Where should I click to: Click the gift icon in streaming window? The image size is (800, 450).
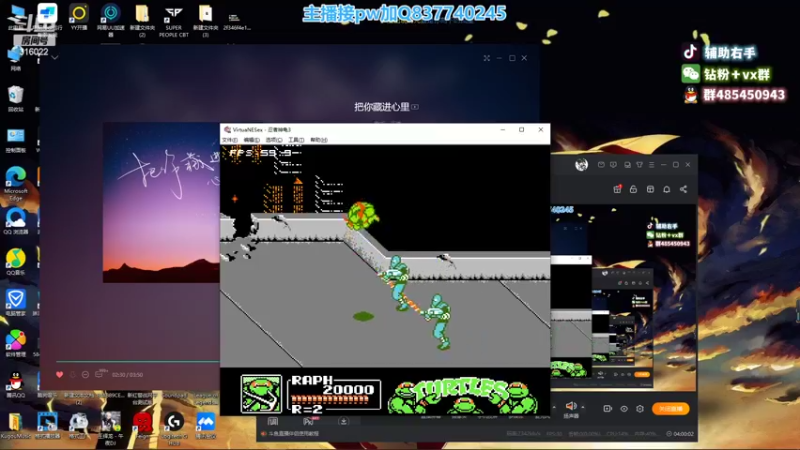617,189
